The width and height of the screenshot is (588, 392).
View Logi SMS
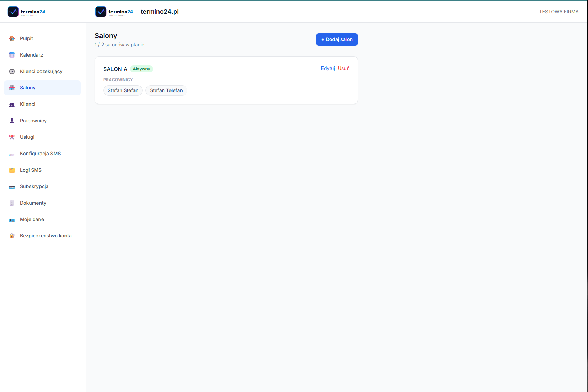[x=42, y=170]
